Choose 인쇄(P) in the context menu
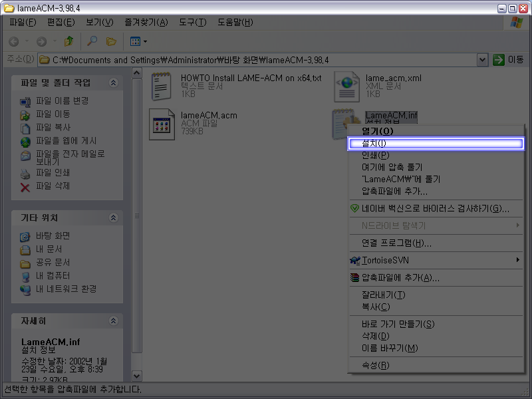This screenshot has height=399, width=532. (436, 156)
